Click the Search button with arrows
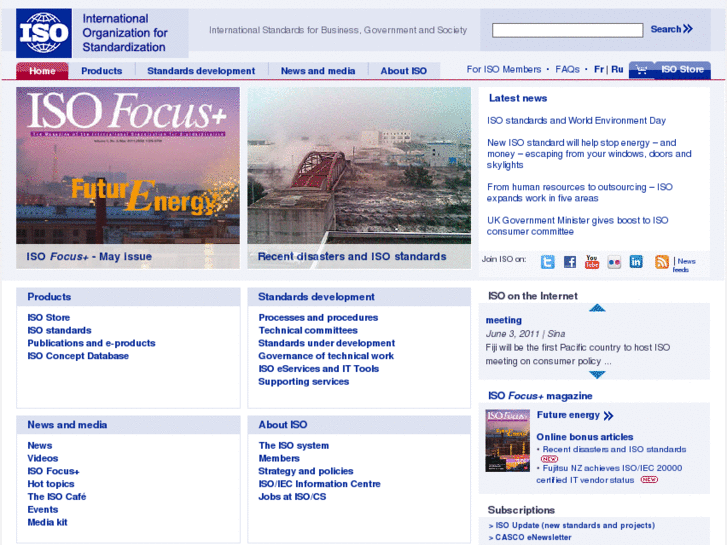This screenshot has height=545, width=727. tap(671, 29)
